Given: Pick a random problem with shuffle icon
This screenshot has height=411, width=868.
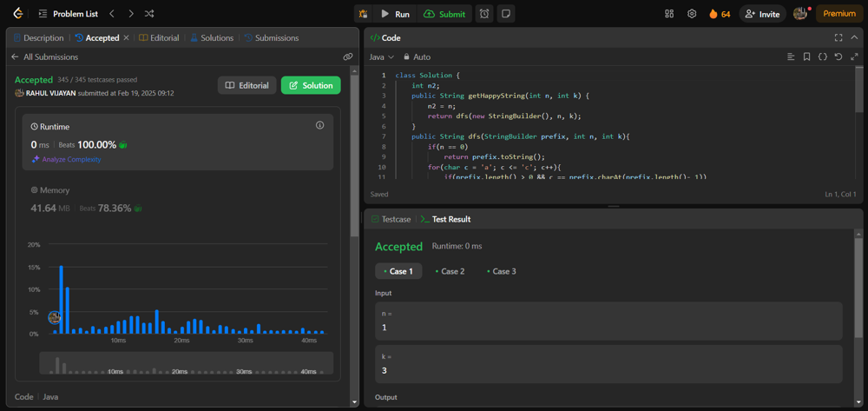Looking at the screenshot, I should pyautogui.click(x=149, y=14).
